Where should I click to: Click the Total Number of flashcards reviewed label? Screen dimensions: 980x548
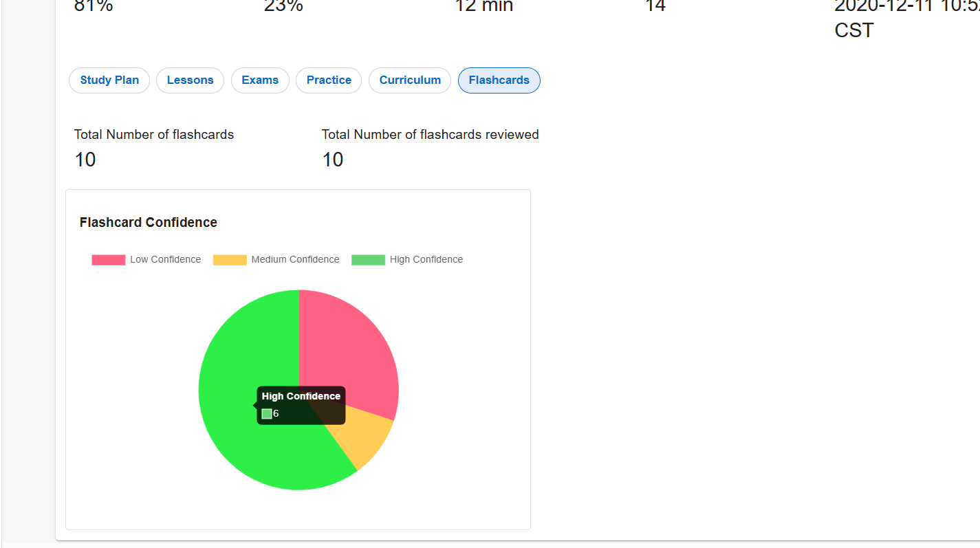(x=431, y=135)
